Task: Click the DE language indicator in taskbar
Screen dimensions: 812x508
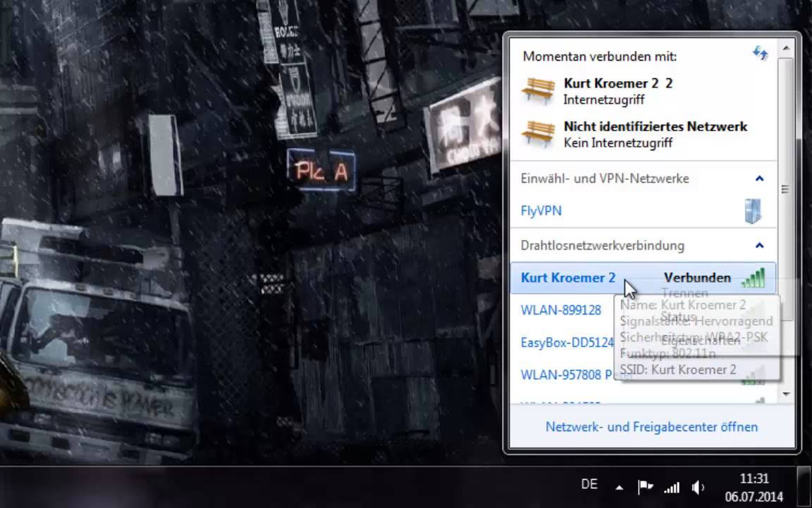Action: pos(589,484)
